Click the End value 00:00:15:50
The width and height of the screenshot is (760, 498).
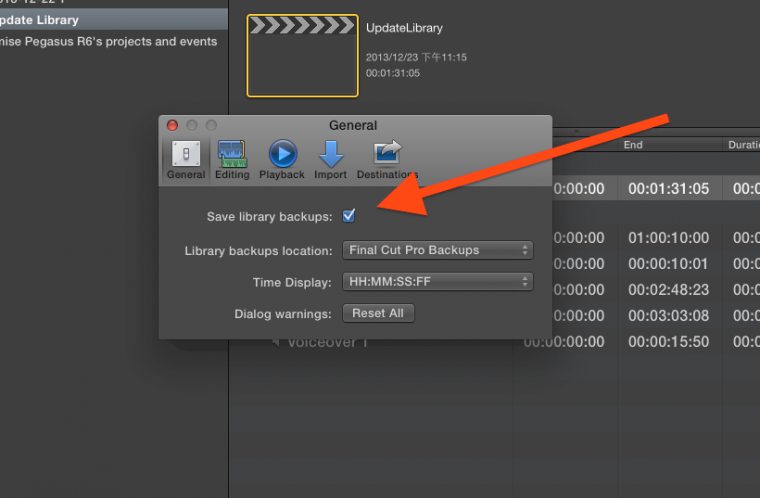click(668, 342)
